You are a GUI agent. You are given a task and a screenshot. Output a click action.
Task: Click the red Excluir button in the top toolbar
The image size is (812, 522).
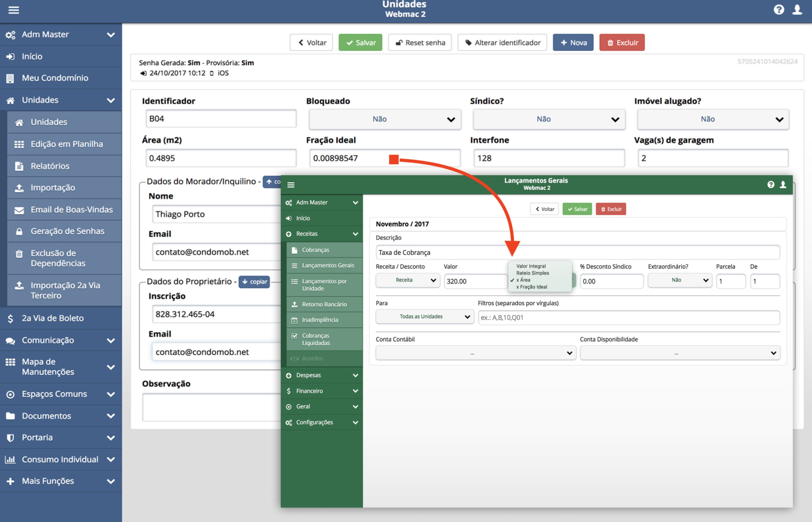[621, 43]
